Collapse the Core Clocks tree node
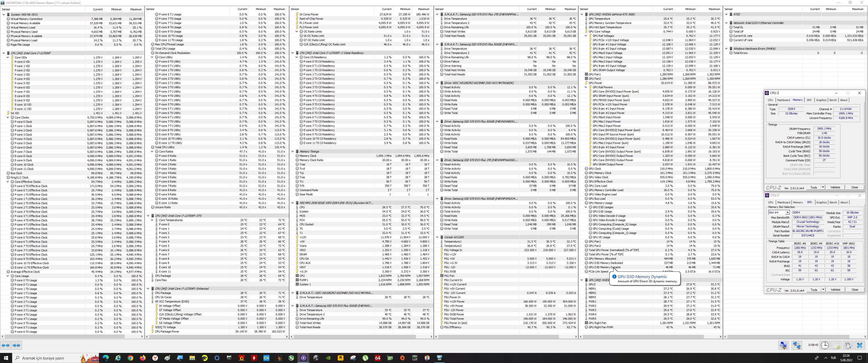868x363 pixels. tap(8, 117)
